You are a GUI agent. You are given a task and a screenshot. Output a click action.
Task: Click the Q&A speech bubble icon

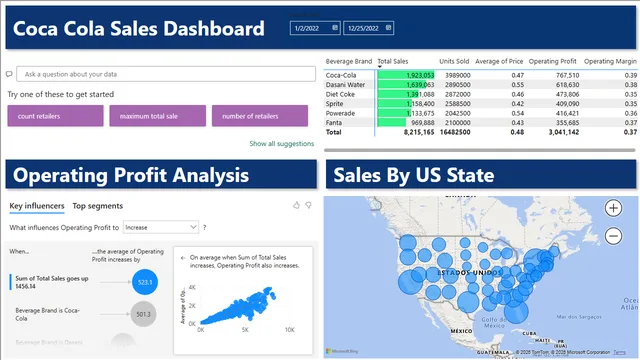[x=9, y=74]
